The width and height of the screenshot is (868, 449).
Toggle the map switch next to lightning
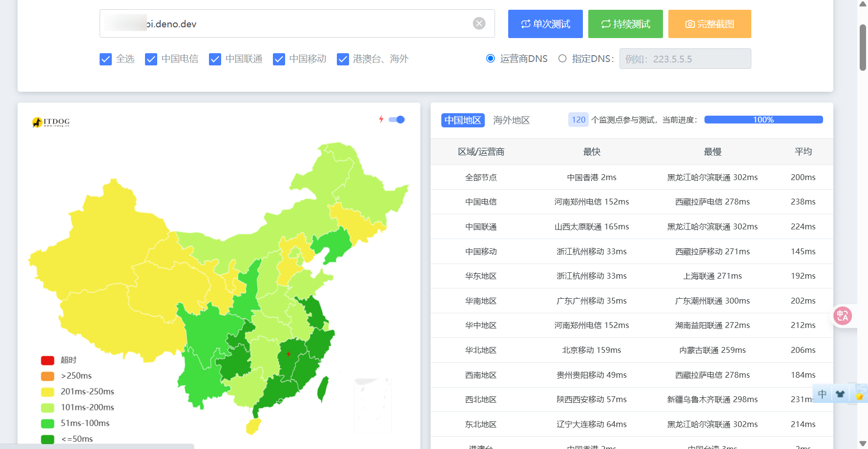[397, 120]
